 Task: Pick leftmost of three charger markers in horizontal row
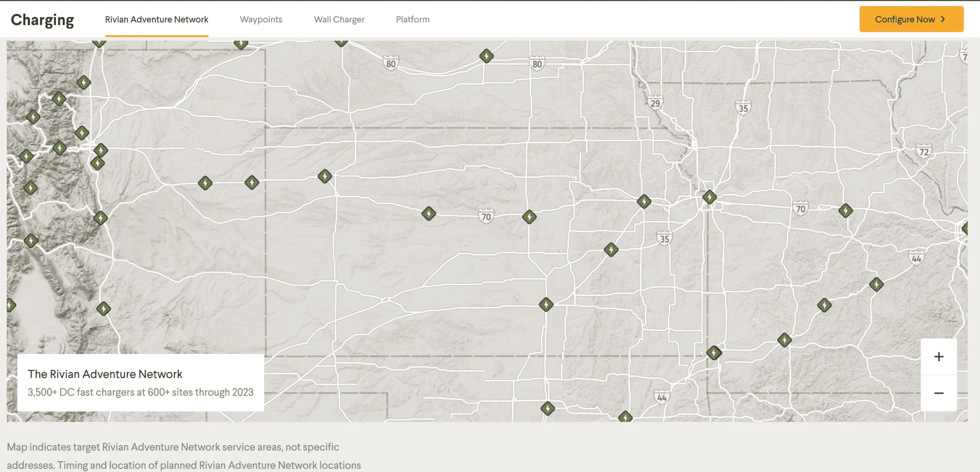point(205,183)
